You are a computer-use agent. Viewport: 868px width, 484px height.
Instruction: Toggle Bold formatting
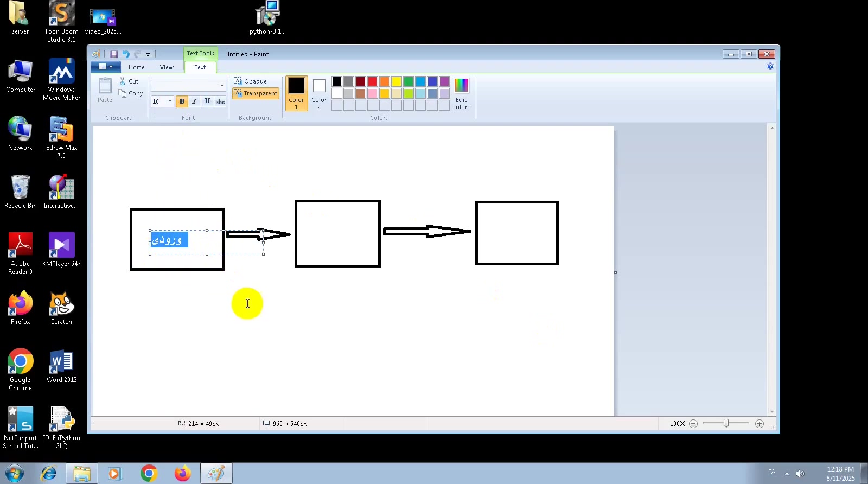pos(182,101)
